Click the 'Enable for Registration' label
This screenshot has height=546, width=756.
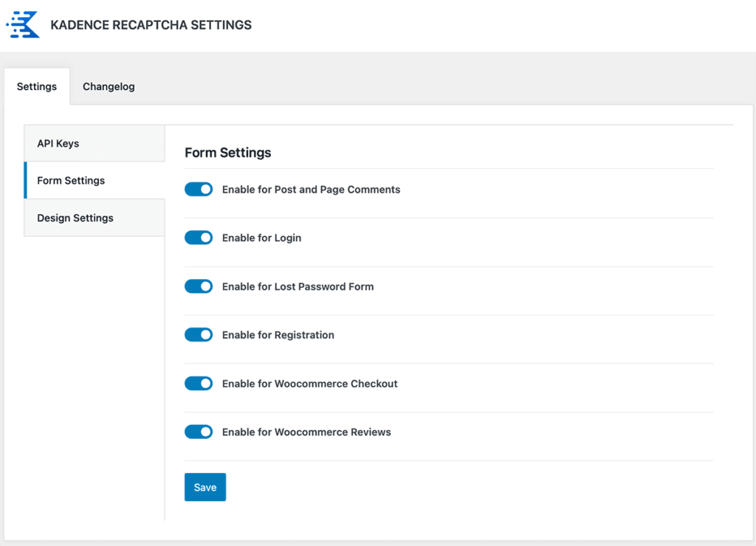point(278,335)
